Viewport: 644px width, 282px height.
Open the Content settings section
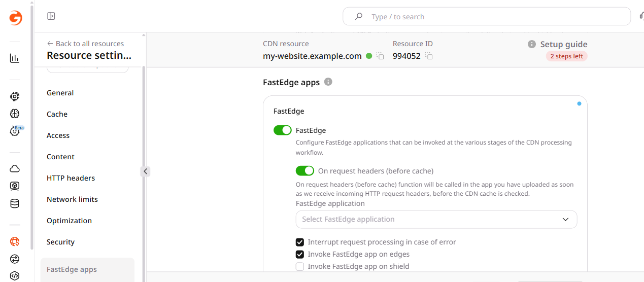tap(60, 157)
